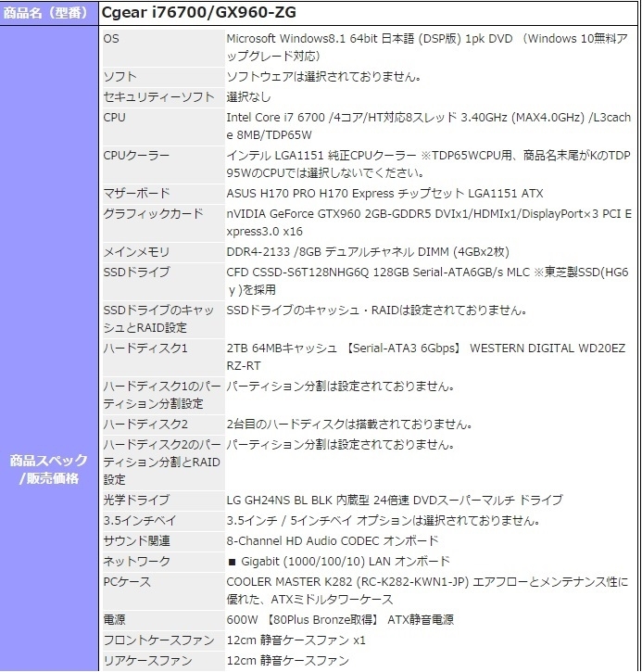The image size is (642, 672).
Task: Click the product name Cgear i76700/GX960-ZG
Action: click(x=199, y=12)
